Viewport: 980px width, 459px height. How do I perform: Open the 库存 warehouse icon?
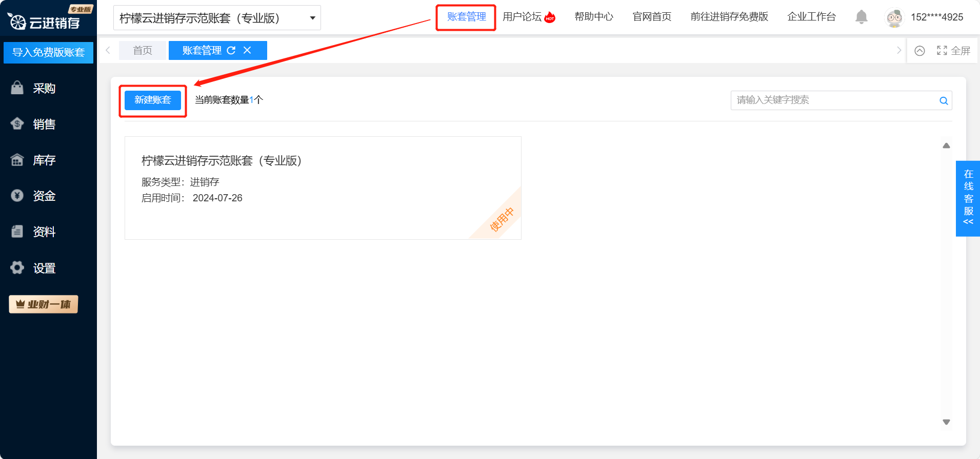(x=17, y=160)
